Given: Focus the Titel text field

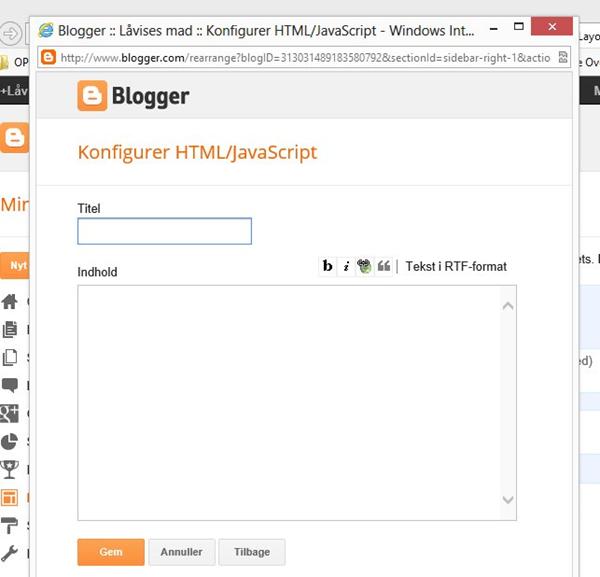Looking at the screenshot, I should point(164,232).
